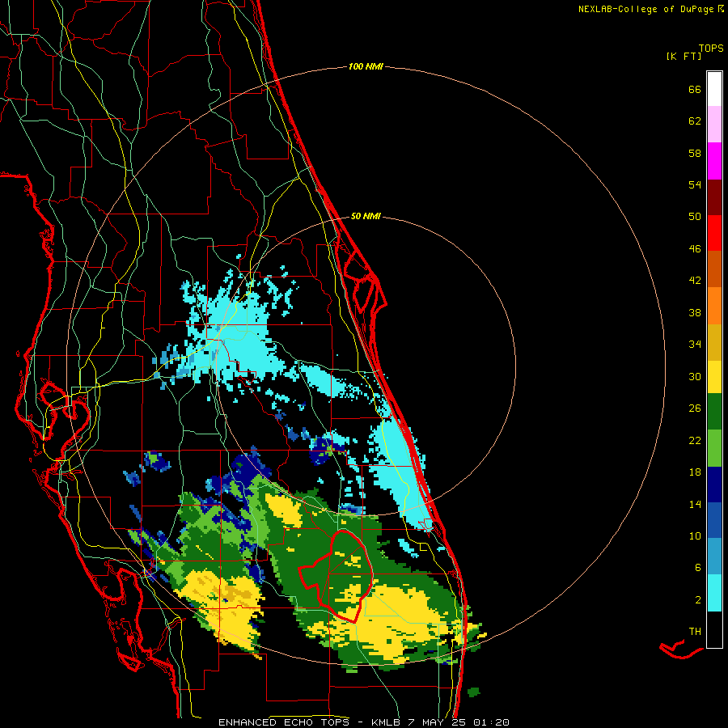Click the legend value 18
728x728 pixels.
(695, 472)
